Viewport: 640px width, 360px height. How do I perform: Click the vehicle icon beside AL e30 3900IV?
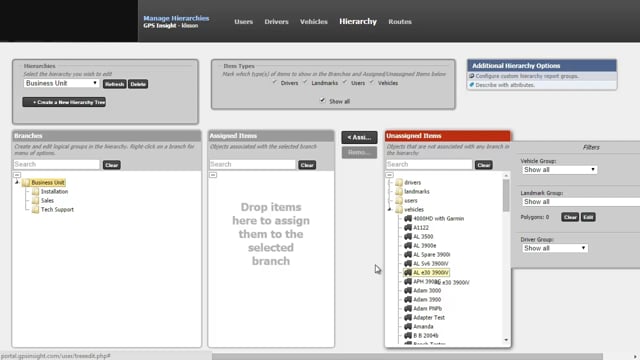point(408,272)
